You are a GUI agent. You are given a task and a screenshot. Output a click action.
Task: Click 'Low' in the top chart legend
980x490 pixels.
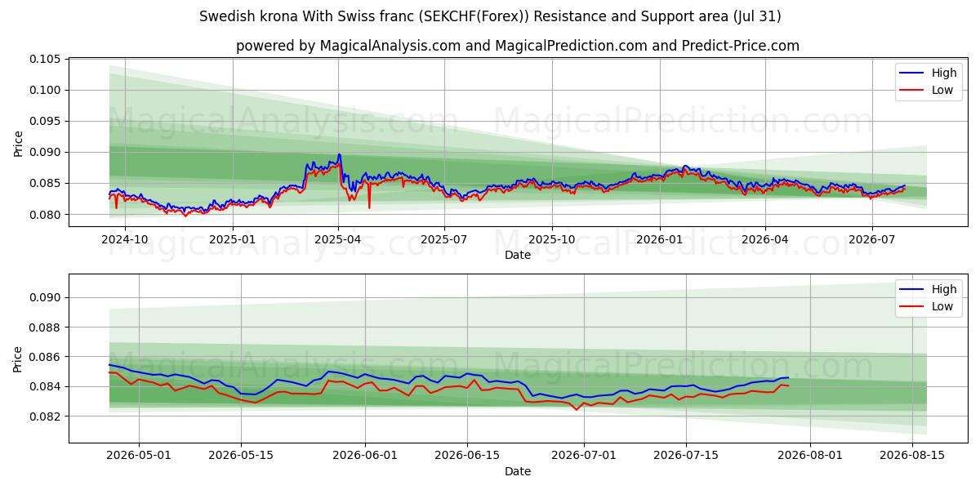click(942, 90)
